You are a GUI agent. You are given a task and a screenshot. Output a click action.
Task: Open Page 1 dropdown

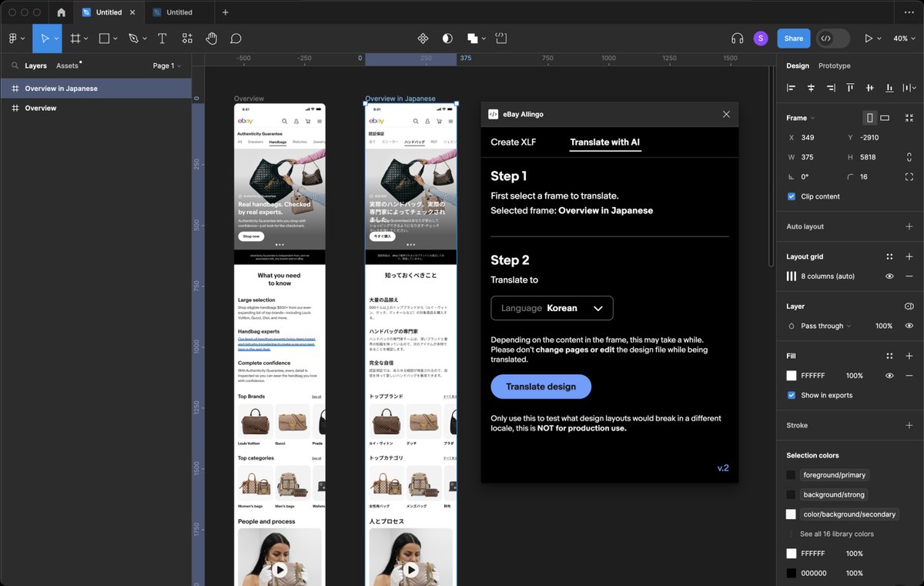(x=167, y=65)
